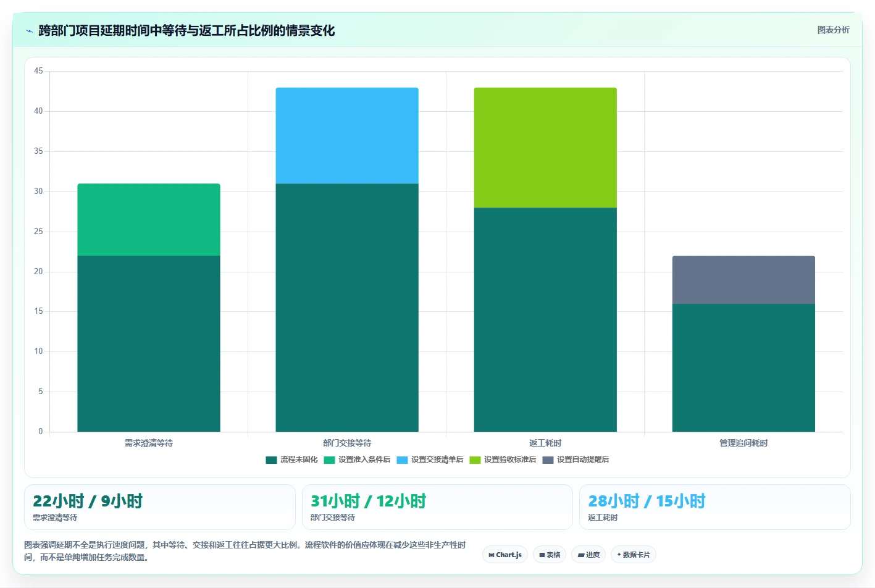The width and height of the screenshot is (875, 588).
Task: Open the 28小时 / 15小时 data card
Action: [715, 507]
